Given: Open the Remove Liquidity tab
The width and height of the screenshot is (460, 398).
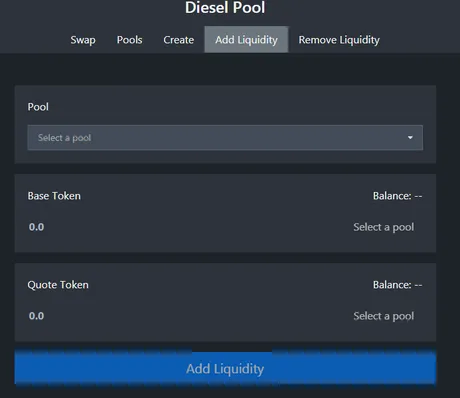Looking at the screenshot, I should click(x=339, y=40).
